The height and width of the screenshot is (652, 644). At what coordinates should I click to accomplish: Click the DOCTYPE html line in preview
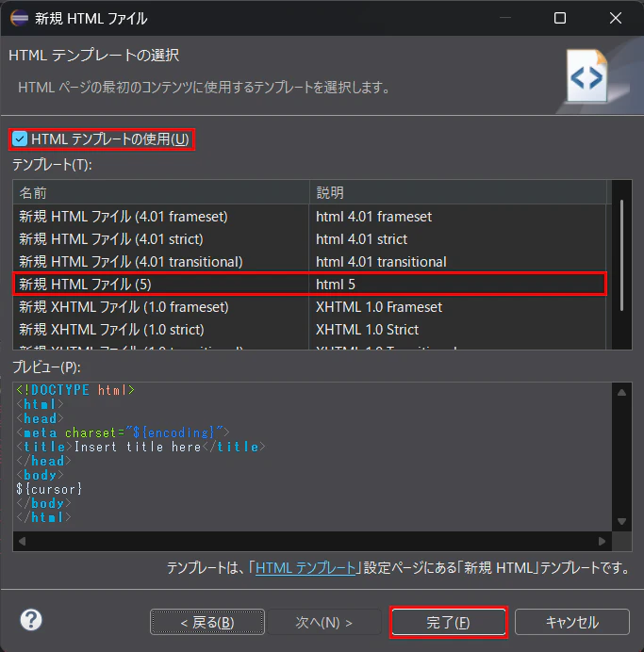pyautogui.click(x=75, y=390)
